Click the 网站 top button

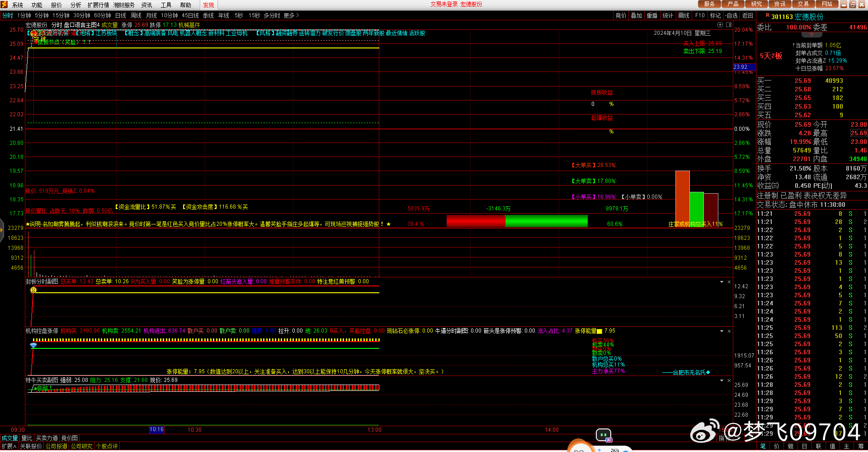point(827,4)
